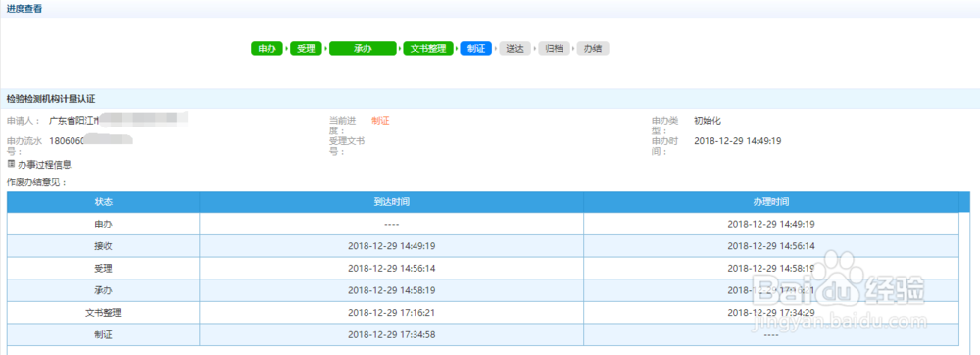Click the gray 送达 progress step
The image size is (980, 355).
point(515,49)
